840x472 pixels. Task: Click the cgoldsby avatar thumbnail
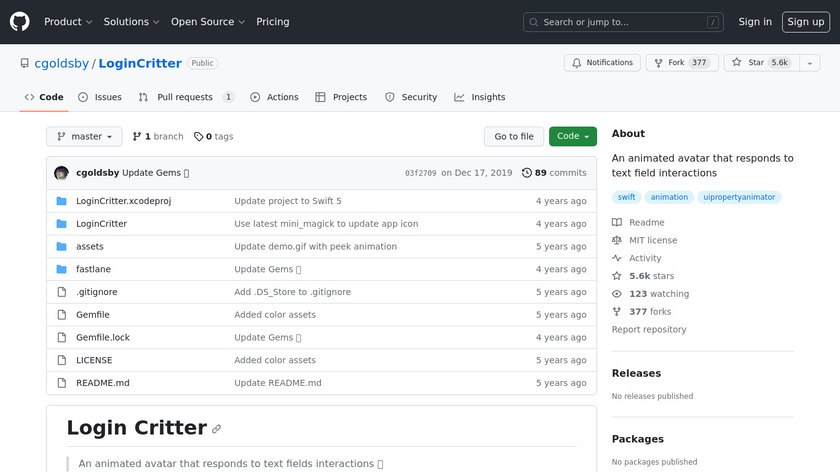pos(62,173)
